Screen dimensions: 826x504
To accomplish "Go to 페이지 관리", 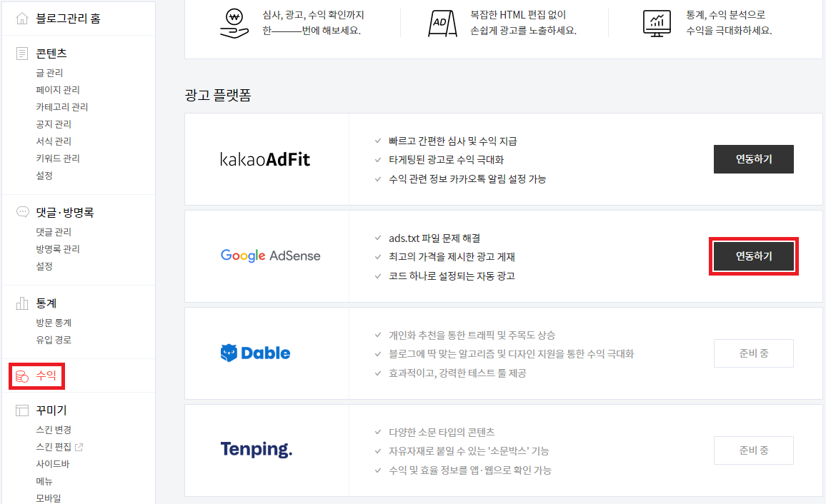I will pos(58,89).
